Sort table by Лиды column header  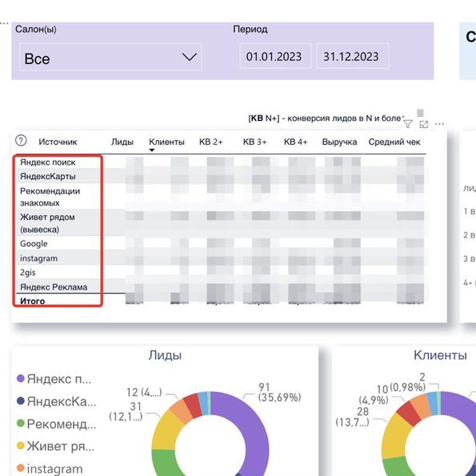click(x=122, y=142)
